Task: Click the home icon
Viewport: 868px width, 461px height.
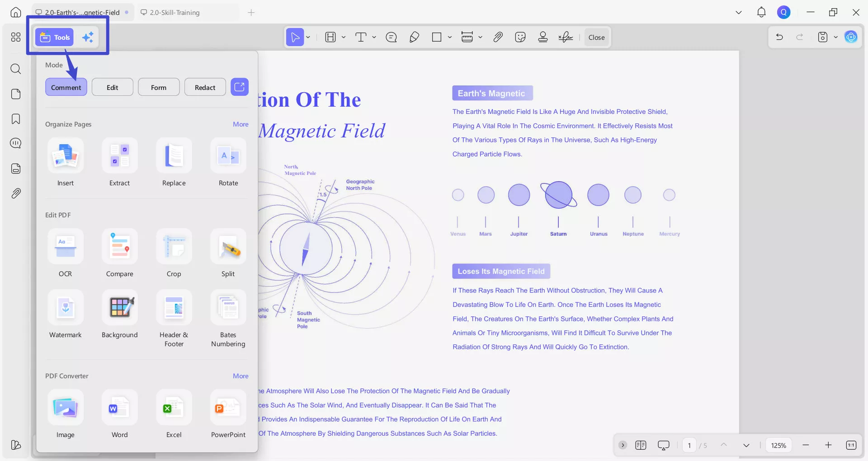Action: click(16, 12)
